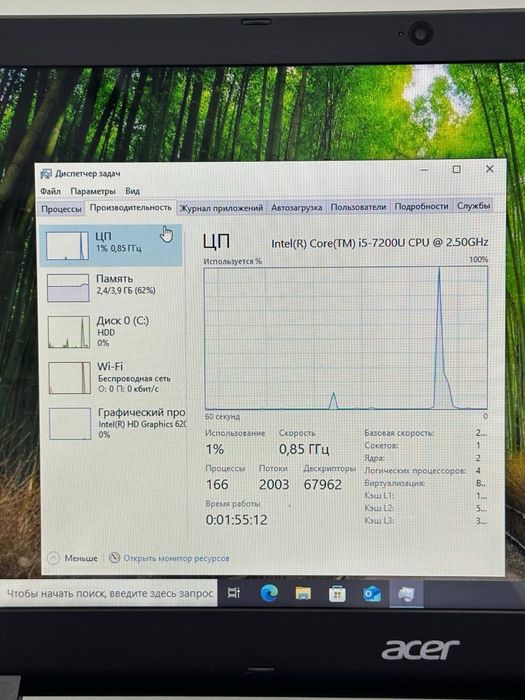Open Outlook from taskbar
This screenshot has width=525, height=700.
[372, 594]
